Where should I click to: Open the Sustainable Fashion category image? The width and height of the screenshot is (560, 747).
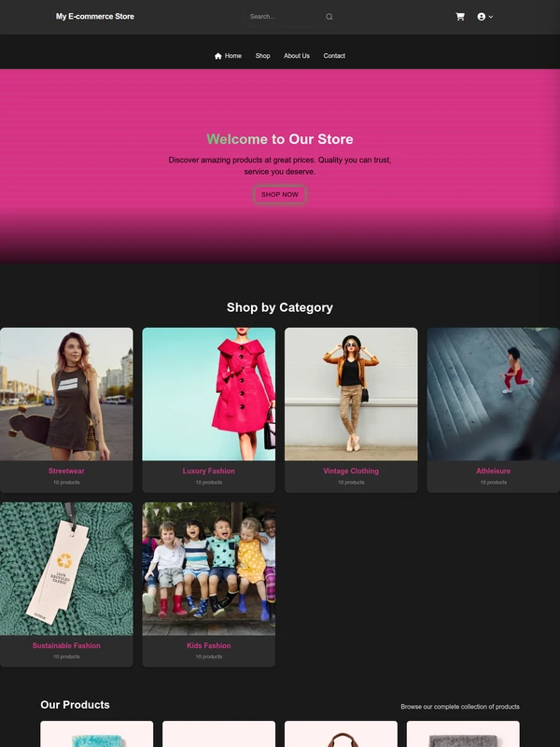[66, 569]
